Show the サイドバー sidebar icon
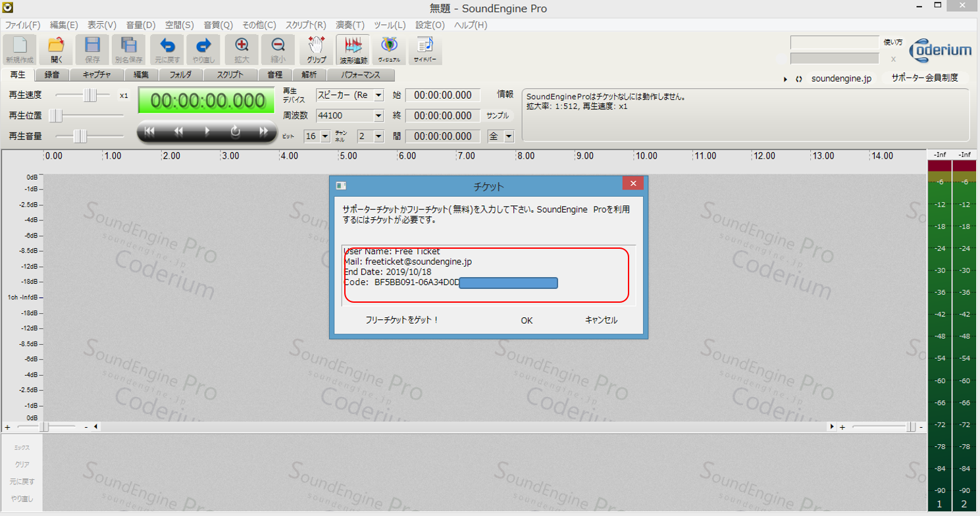 coord(426,50)
